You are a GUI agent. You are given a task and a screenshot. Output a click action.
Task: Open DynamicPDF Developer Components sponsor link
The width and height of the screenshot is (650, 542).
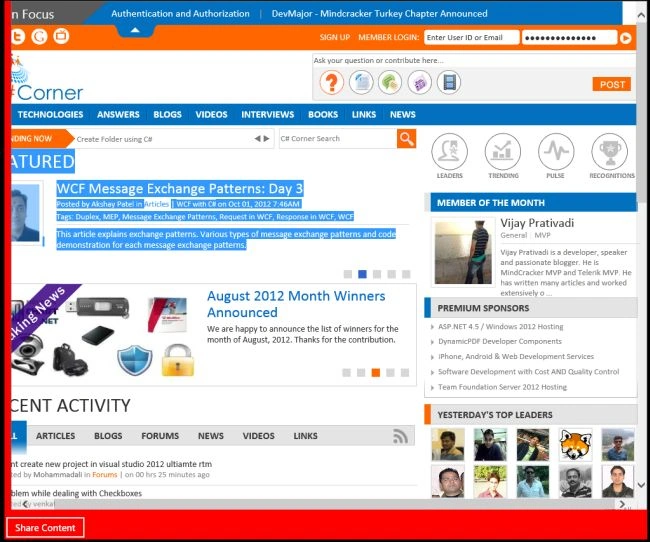[500, 341]
